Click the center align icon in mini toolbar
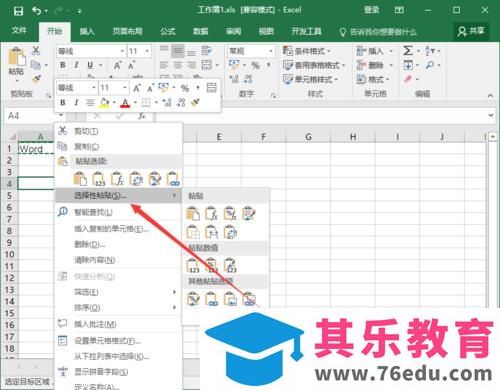 [x=90, y=103]
